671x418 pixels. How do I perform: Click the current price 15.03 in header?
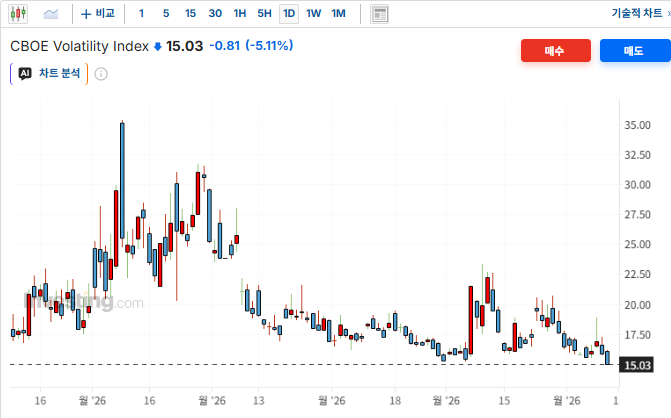184,46
